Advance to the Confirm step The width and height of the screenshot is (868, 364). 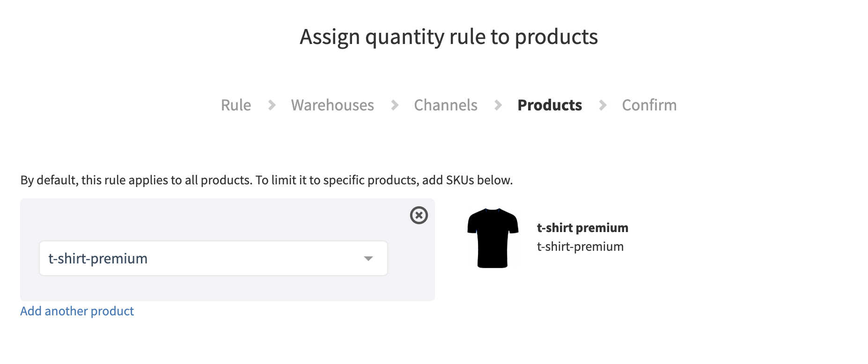pyautogui.click(x=649, y=105)
